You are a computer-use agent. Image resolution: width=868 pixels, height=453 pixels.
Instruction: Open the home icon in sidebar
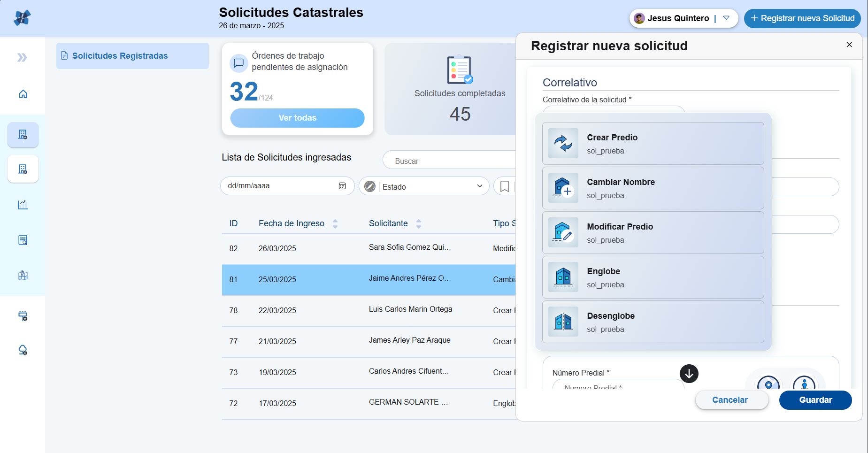[23, 94]
